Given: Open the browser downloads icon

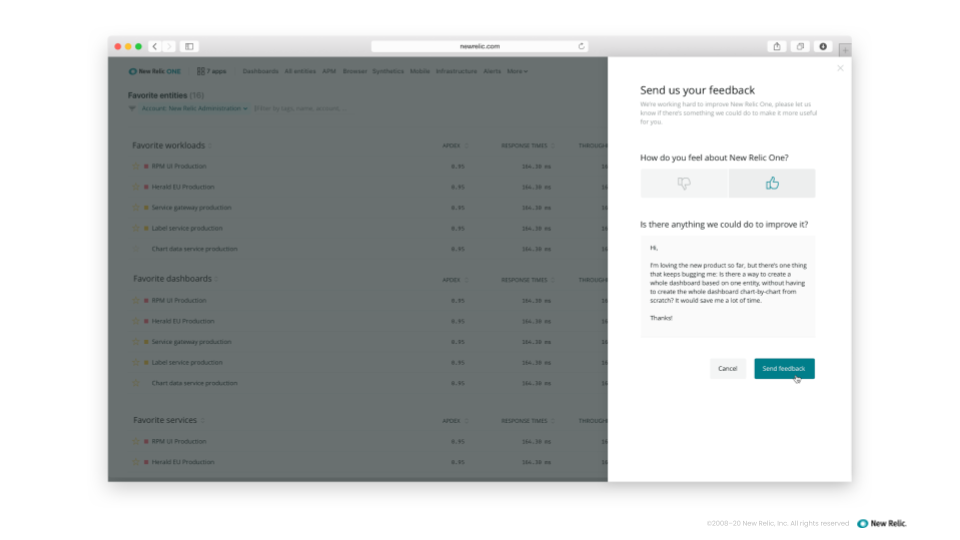Looking at the screenshot, I should coord(823,47).
